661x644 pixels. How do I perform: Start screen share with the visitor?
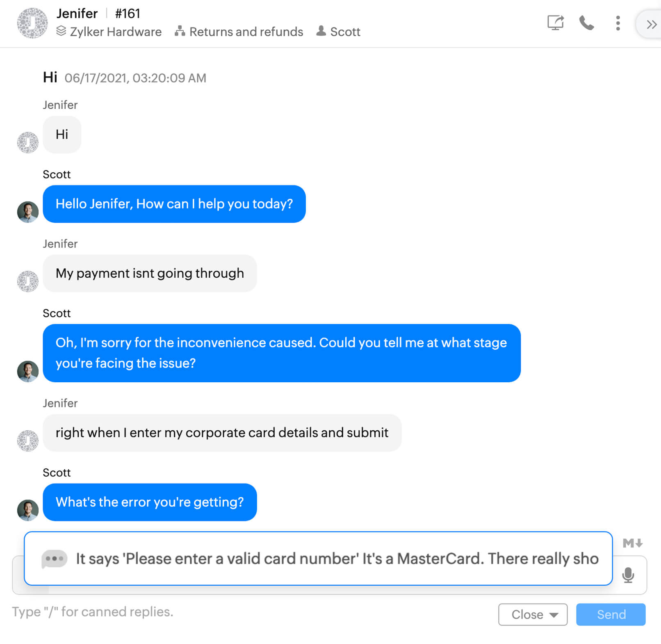(555, 23)
